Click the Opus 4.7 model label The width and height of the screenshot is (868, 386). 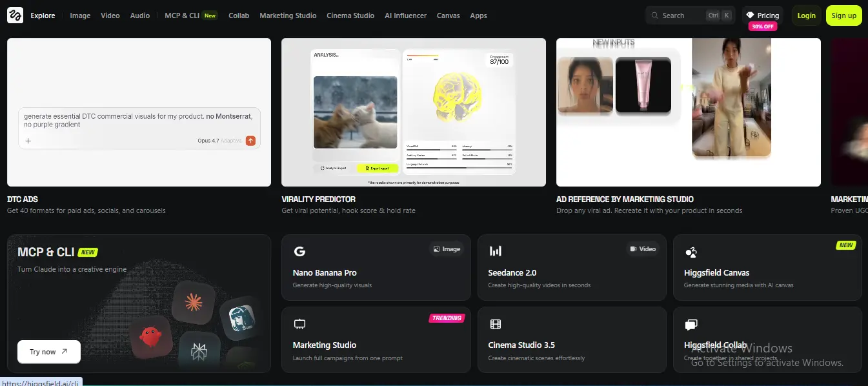(208, 141)
